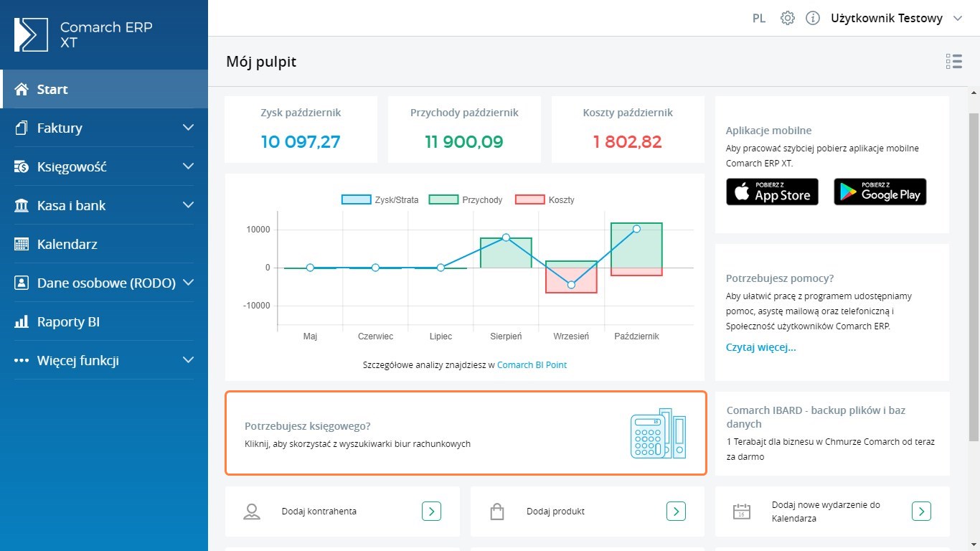Expand the Księgowość menu chevron
Screen dimensions: 980x551
coord(188,166)
